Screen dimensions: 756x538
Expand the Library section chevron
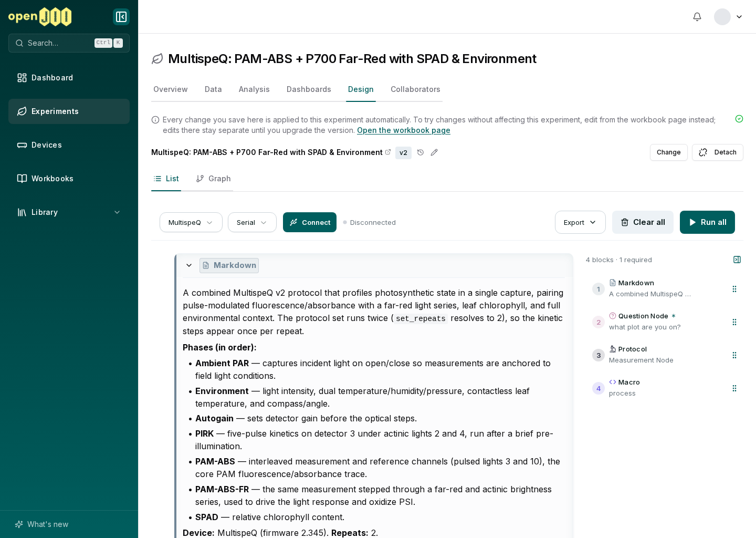pos(117,212)
